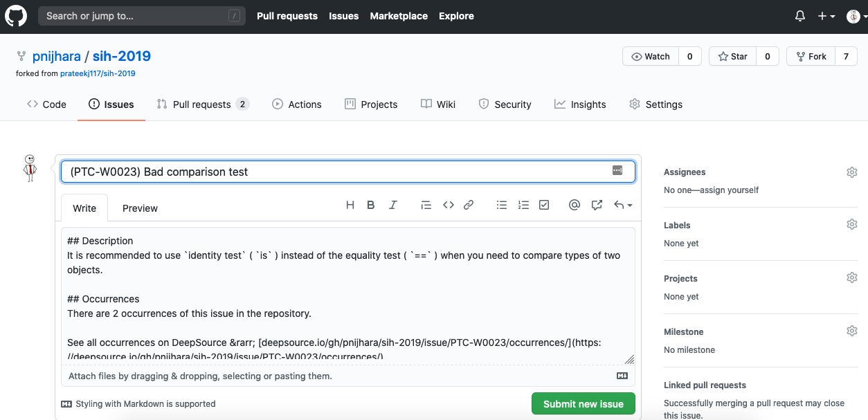This screenshot has width=868, height=420.
Task: Click into the issue title field
Action: (332, 172)
